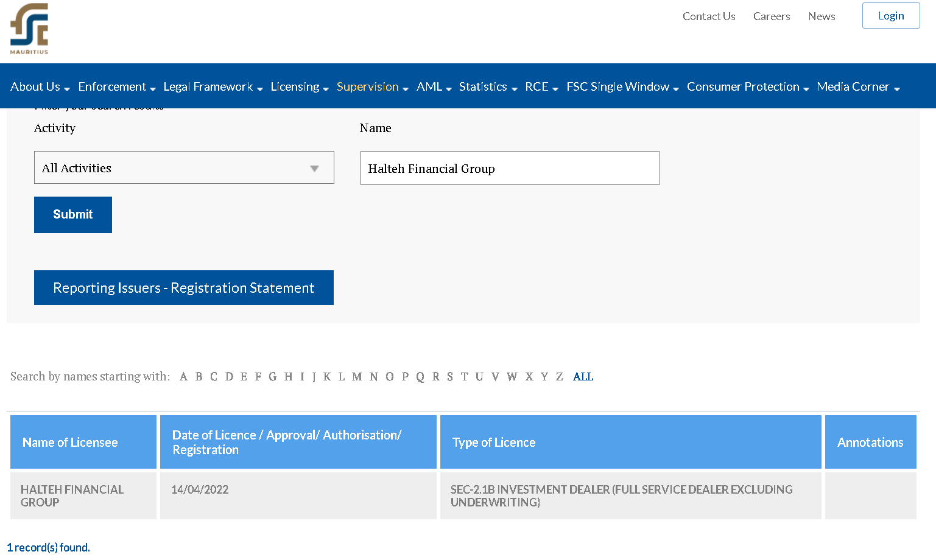
Task: Filter names starting with F
Action: [258, 377]
